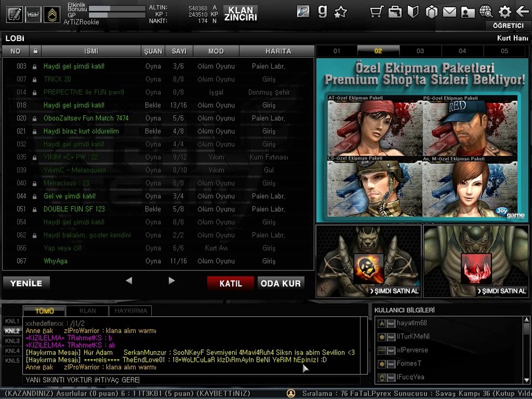Switch to channel KNL5
Image resolution: width=532 pixels, height=399 pixels.
tap(12, 360)
